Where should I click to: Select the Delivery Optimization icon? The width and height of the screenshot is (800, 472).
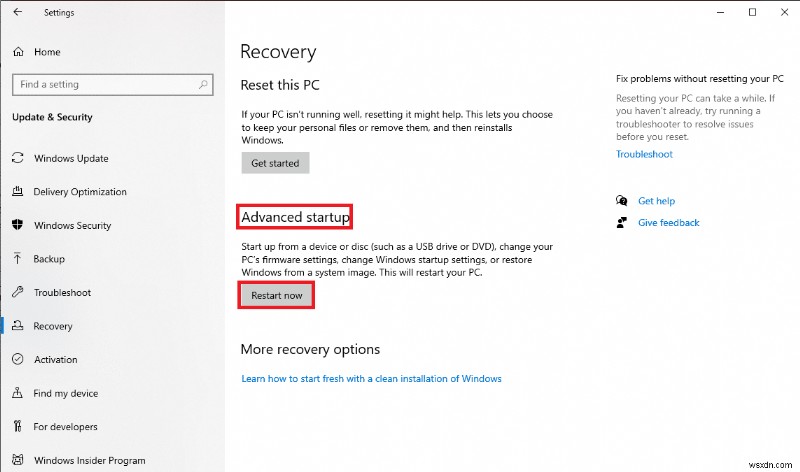pos(18,192)
